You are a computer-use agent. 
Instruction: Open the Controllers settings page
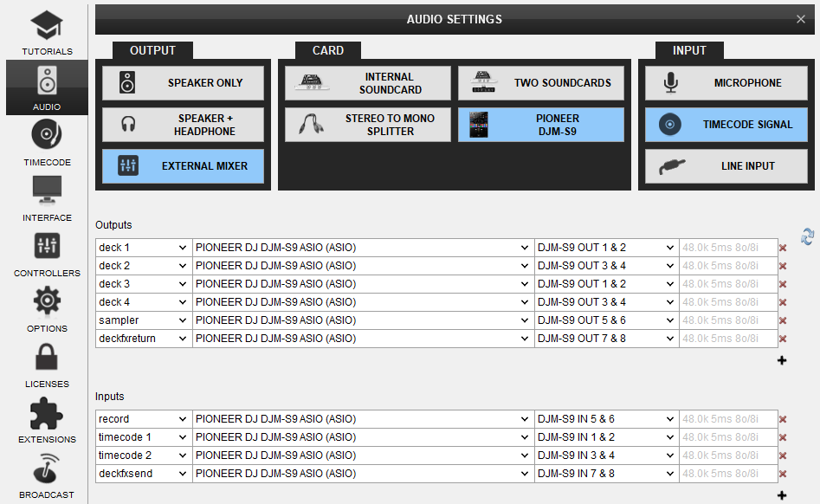(47, 253)
